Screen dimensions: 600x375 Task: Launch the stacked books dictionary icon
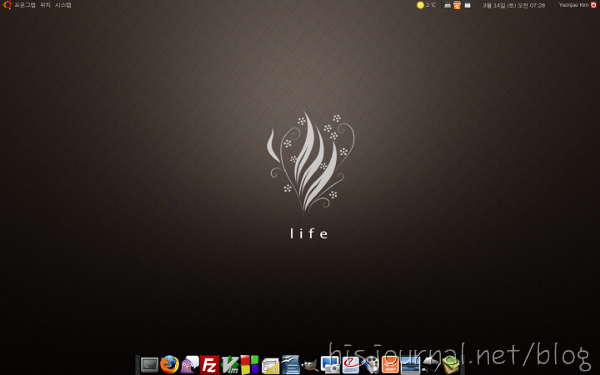click(x=451, y=365)
